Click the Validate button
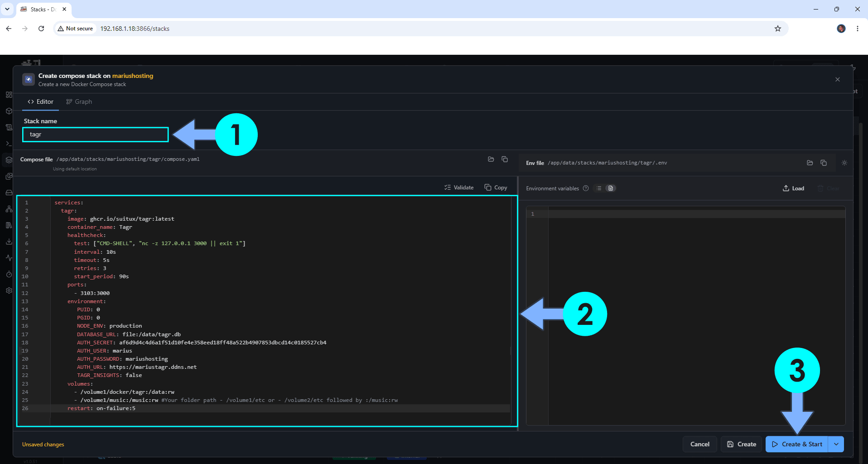Image resolution: width=868 pixels, height=464 pixels. [x=459, y=188]
